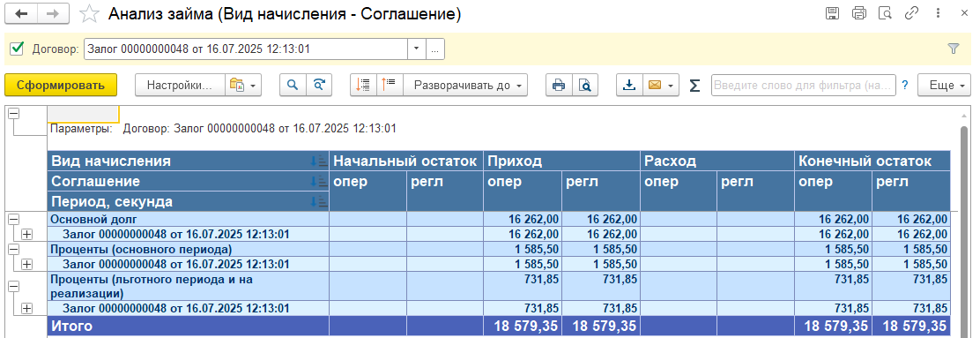Add report to favorites star icon
Viewport: 980px width, 338px height.
click(90, 14)
